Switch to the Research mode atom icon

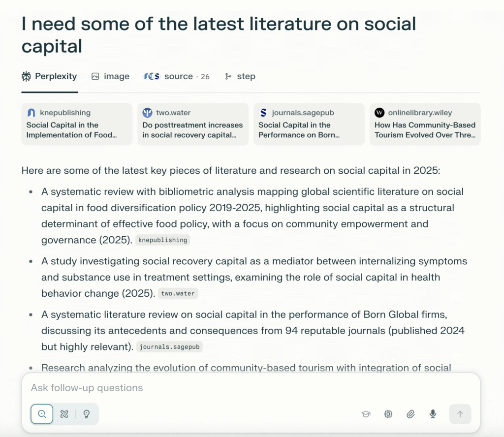[x=64, y=414]
